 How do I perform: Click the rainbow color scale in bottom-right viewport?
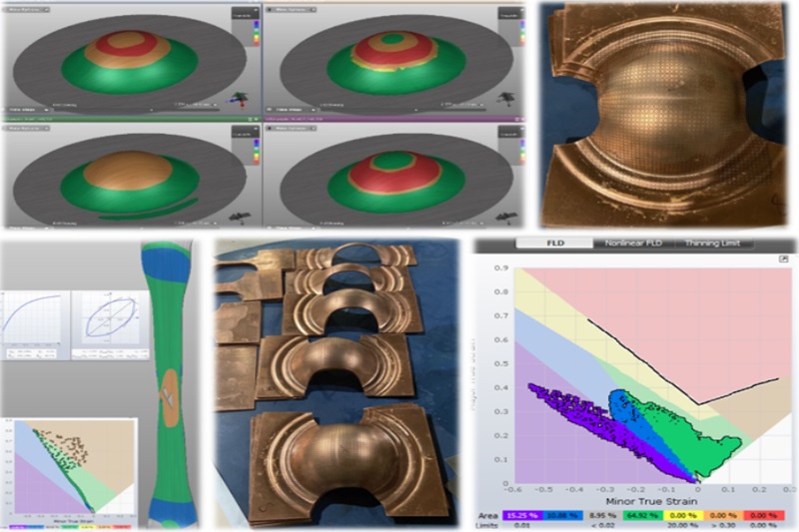[x=521, y=151]
